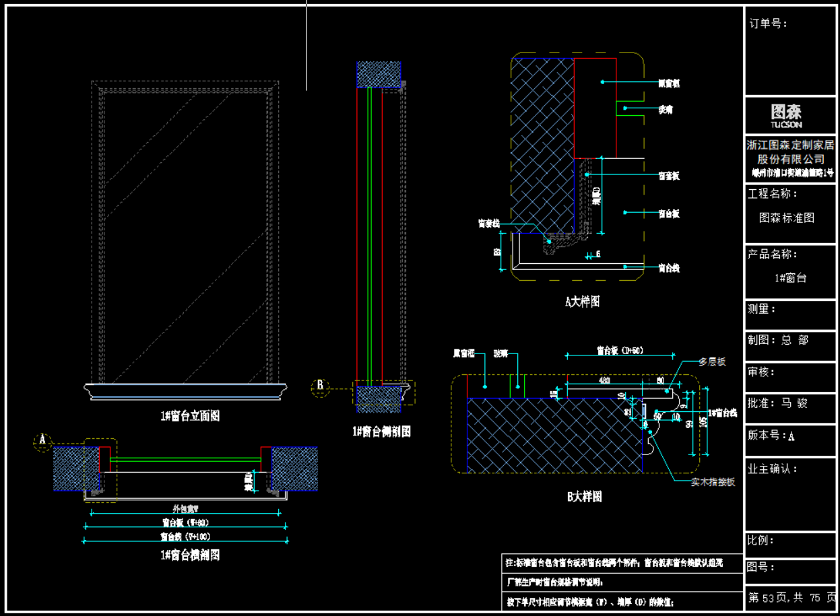Select the page number text 第53页, 共75页
840x616 pixels.
pos(791,598)
